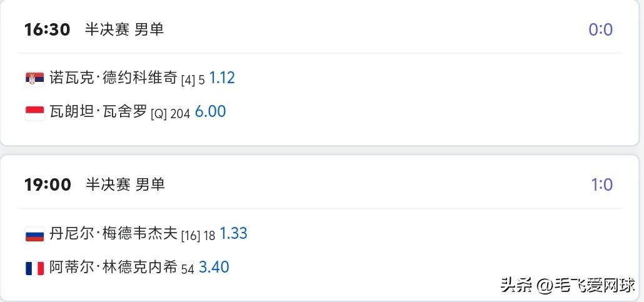Open player 诺瓦克·德约科维奇

113,78
